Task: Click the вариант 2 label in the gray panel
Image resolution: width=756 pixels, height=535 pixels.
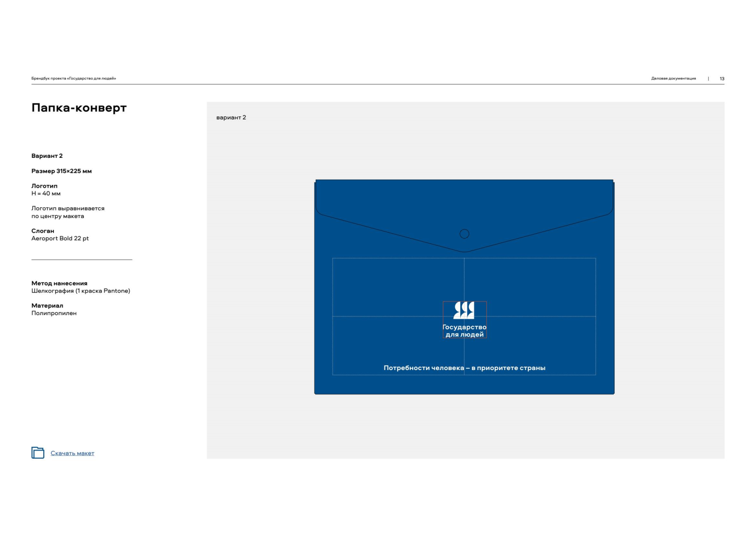Action: click(231, 118)
